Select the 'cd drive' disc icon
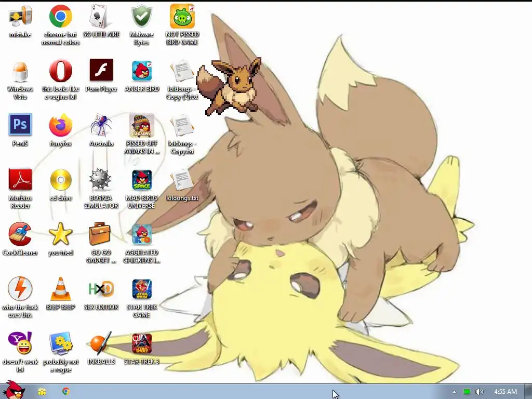The image size is (532, 399). tap(61, 179)
